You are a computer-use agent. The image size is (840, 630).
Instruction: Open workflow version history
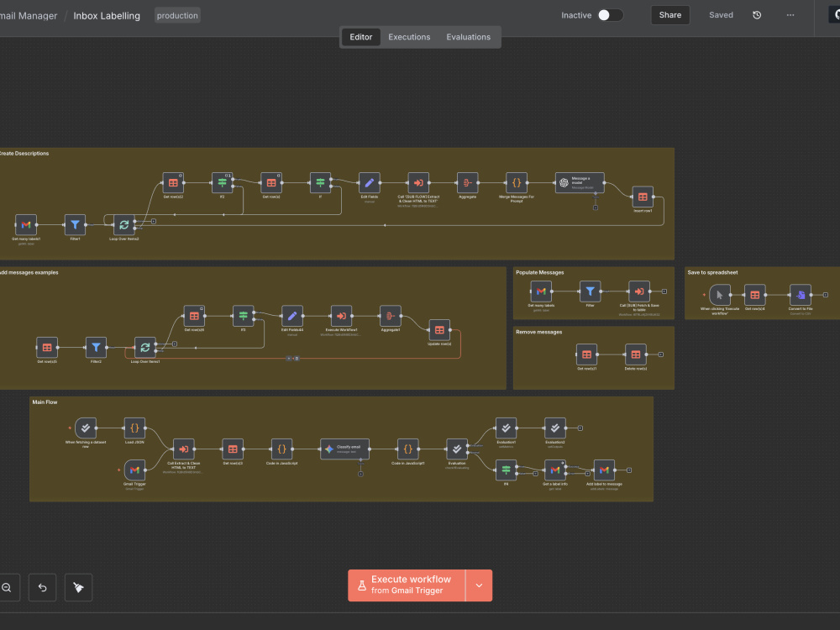(757, 15)
